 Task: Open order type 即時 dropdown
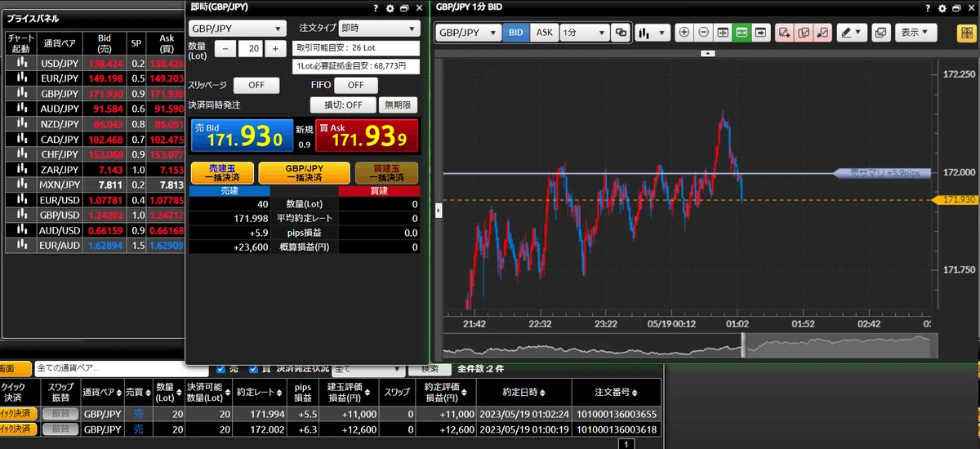[378, 29]
